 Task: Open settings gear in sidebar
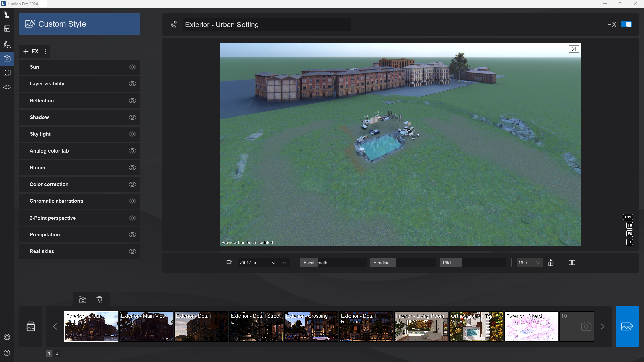7,337
